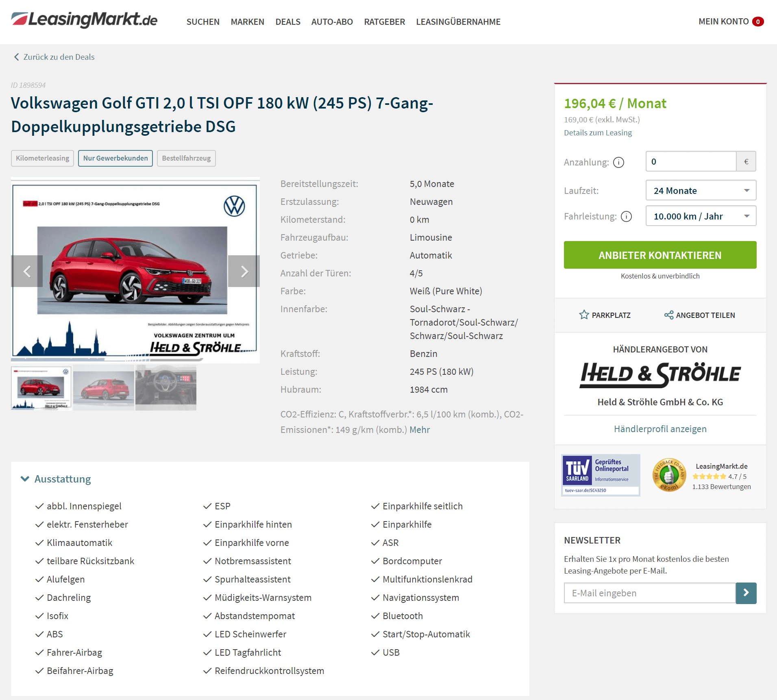
Task: Focus the E-Mail eingeben newsletter field
Action: 649,593
